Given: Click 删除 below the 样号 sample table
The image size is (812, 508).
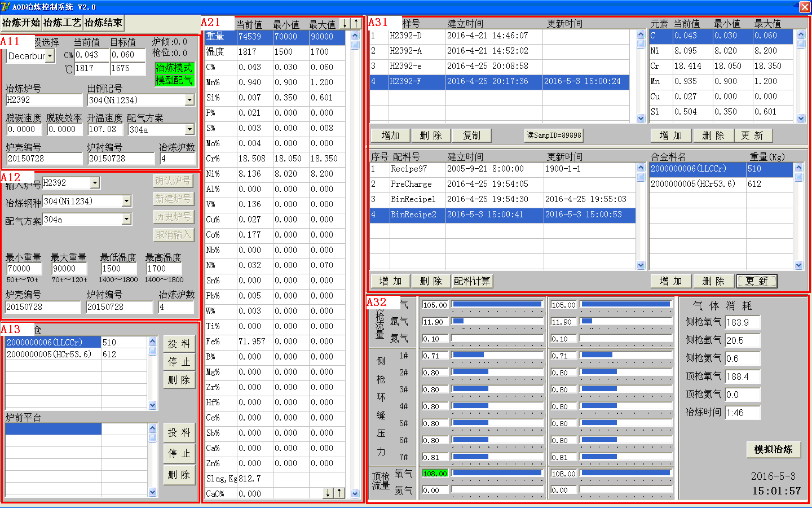Looking at the screenshot, I should point(431,135).
